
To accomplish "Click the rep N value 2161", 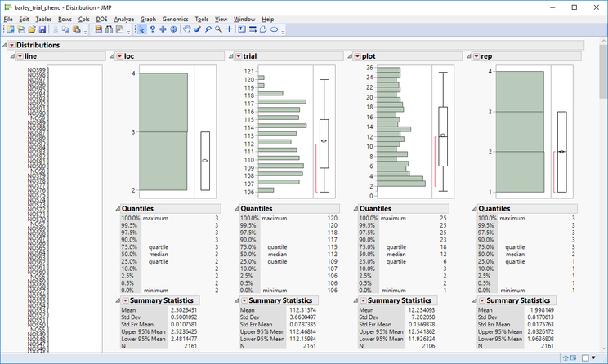I will coord(548,346).
